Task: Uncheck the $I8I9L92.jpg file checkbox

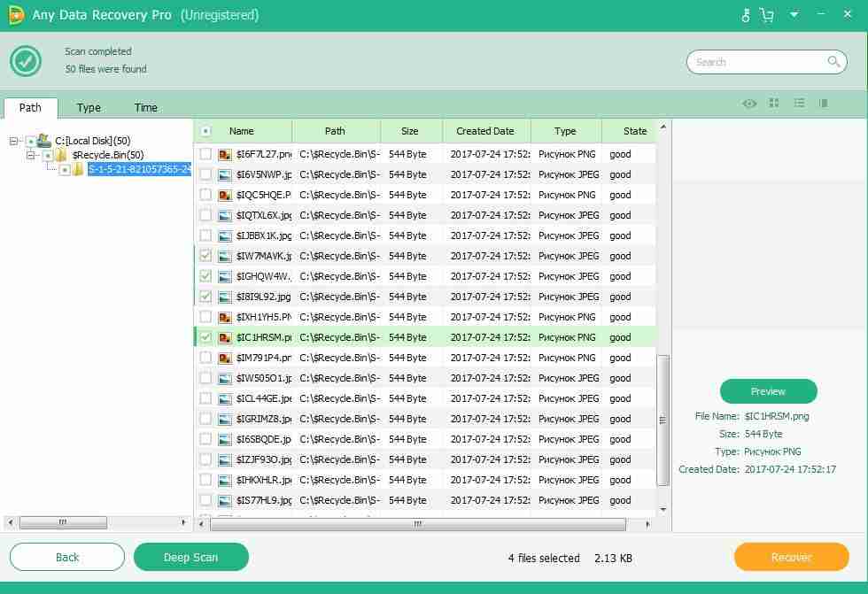Action: [205, 297]
